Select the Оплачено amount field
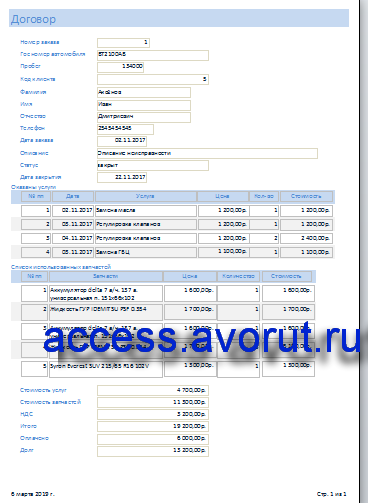Screen dimensions: 368x503 pyautogui.click(x=153, y=439)
